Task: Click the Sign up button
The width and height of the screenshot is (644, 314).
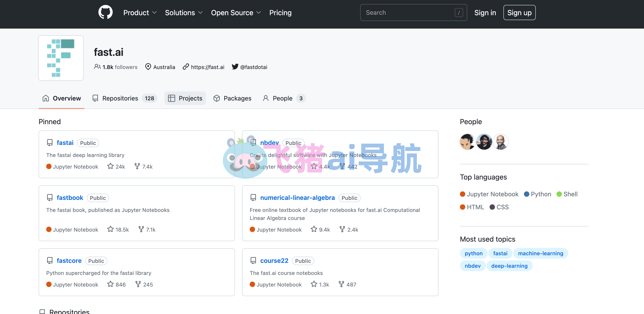Action: pos(519,13)
